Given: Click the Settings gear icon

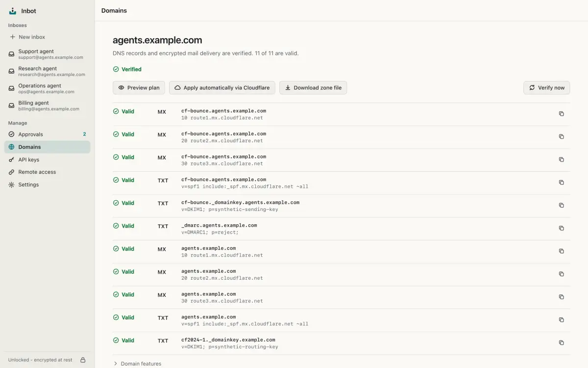Looking at the screenshot, I should point(12,185).
